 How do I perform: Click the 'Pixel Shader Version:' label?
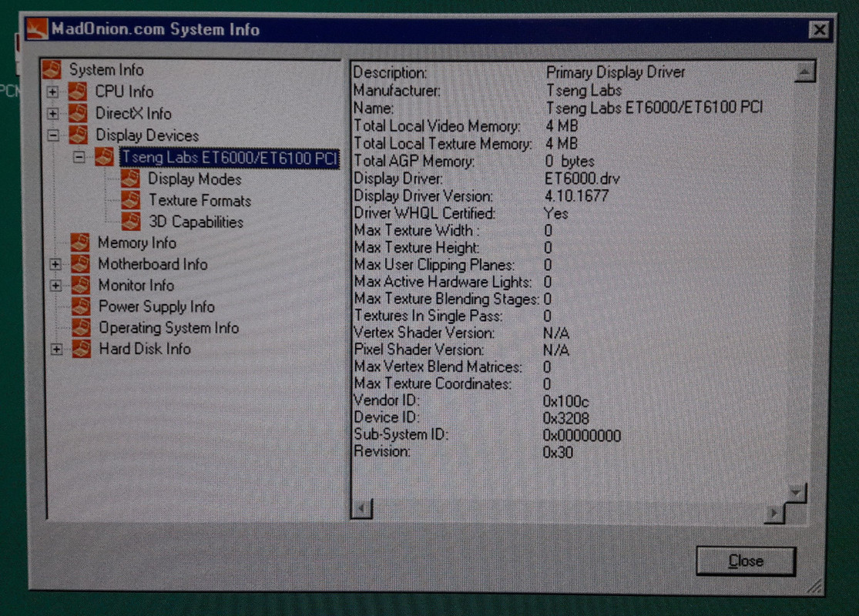pyautogui.click(x=419, y=350)
